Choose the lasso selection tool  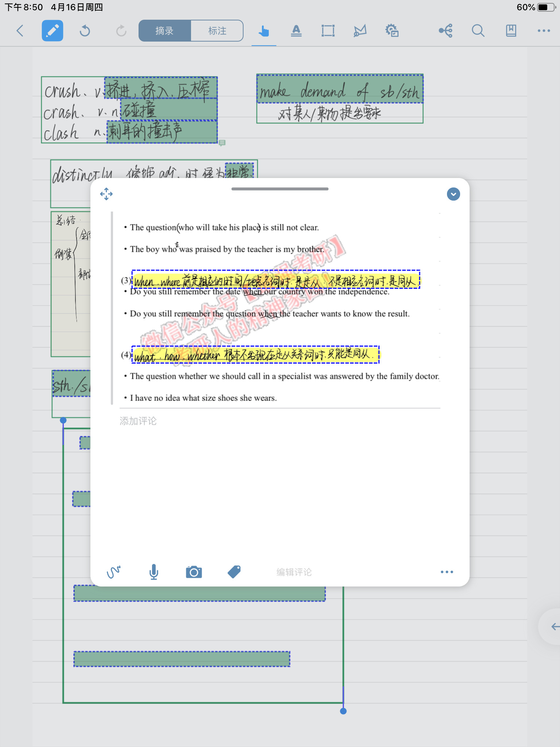coord(360,31)
